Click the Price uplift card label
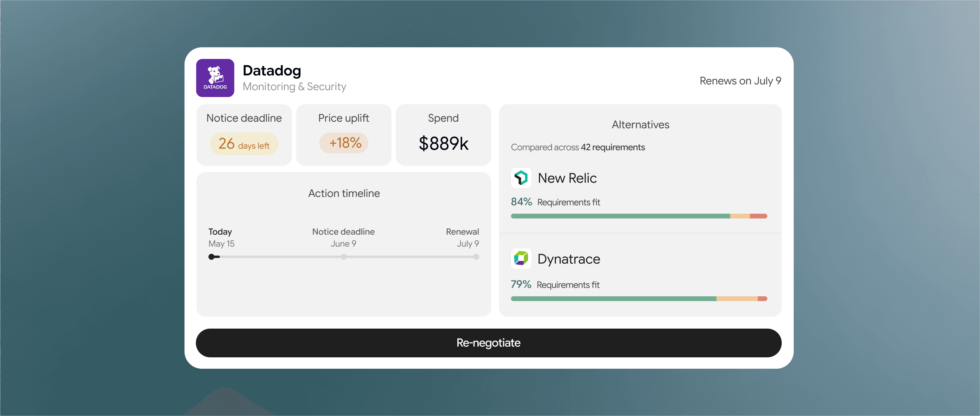Screen dimensions: 980x416 (344, 118)
